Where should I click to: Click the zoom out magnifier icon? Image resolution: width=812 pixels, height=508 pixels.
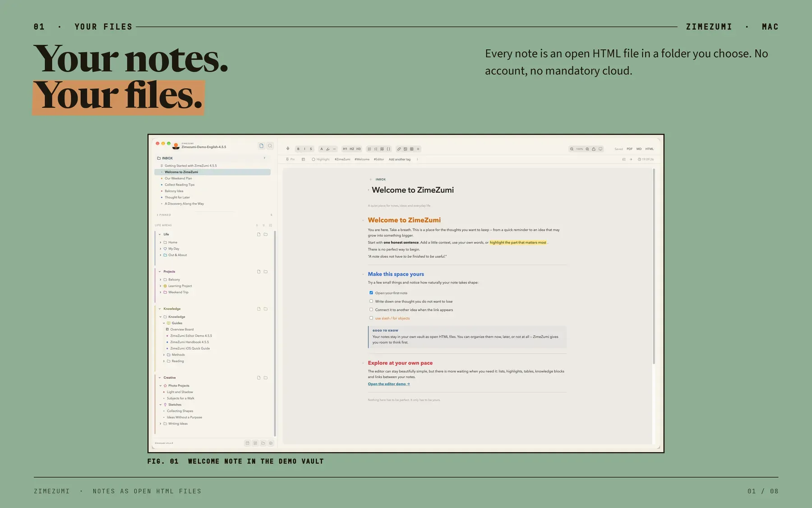tap(572, 149)
